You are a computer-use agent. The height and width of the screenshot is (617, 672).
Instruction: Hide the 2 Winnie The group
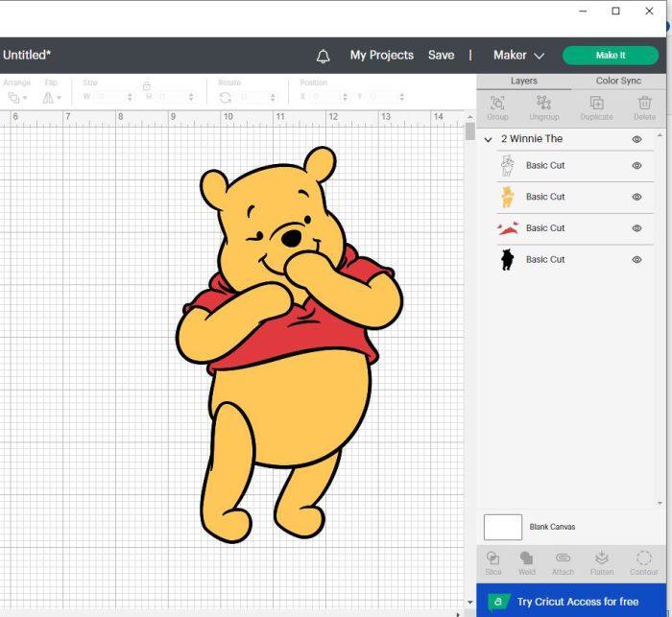636,139
